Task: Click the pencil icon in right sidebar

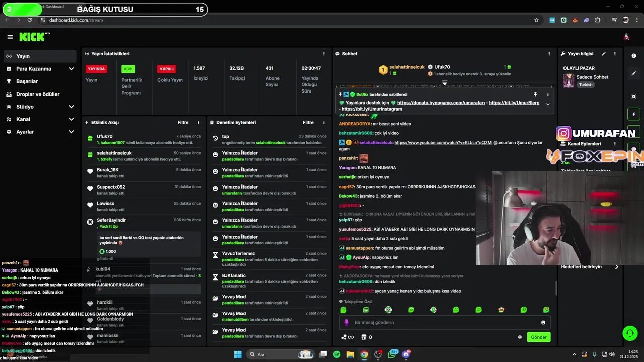Action: [634, 73]
